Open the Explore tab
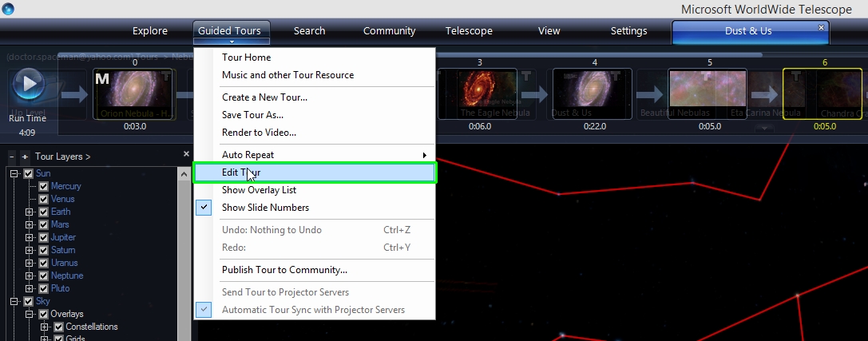 (x=150, y=31)
